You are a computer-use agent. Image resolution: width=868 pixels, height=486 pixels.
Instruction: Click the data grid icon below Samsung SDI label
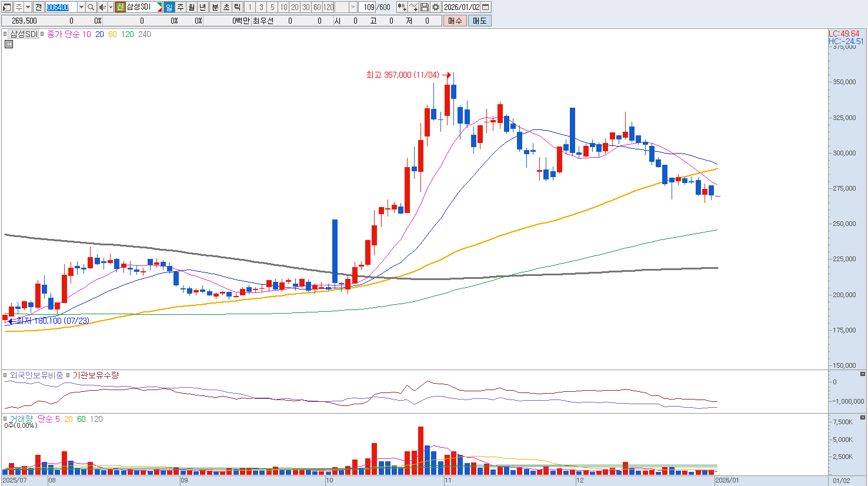tap(8, 44)
